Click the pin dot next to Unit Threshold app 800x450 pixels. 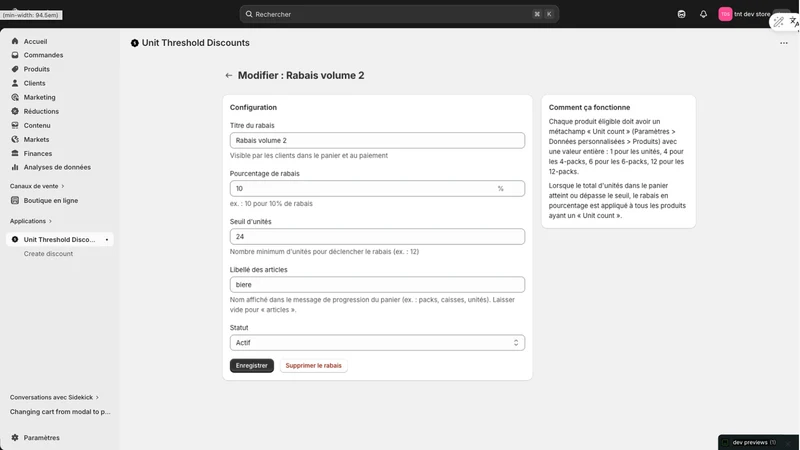(107, 240)
